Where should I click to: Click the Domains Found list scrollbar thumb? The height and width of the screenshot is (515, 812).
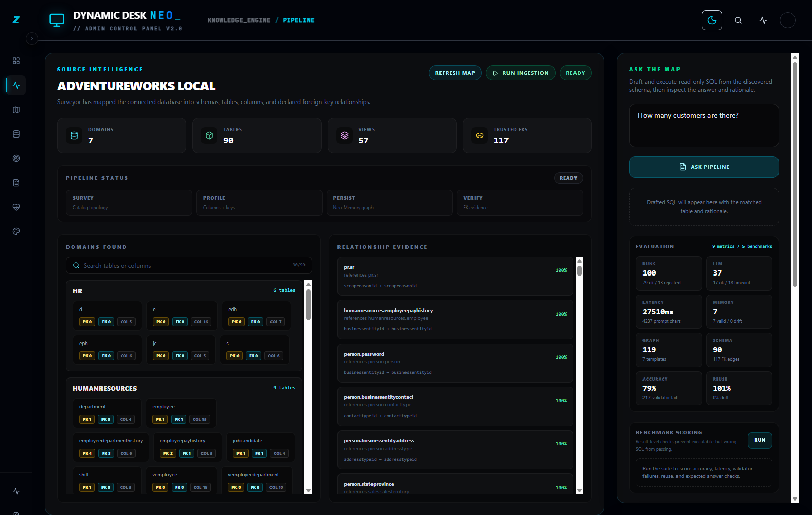click(x=308, y=304)
